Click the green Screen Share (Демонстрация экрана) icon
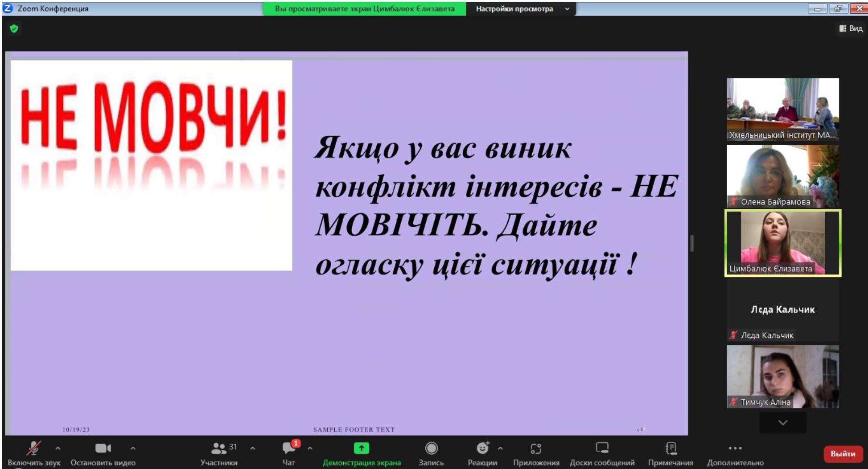 coord(361,448)
